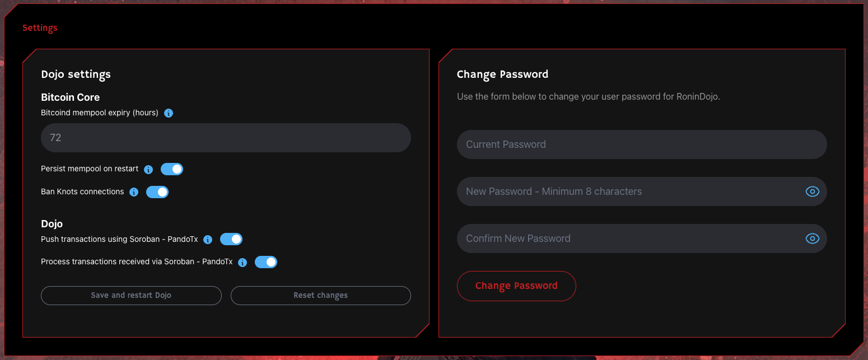Click the Dojo settings panel heading
Screen dimensions: 868x360
click(x=76, y=74)
